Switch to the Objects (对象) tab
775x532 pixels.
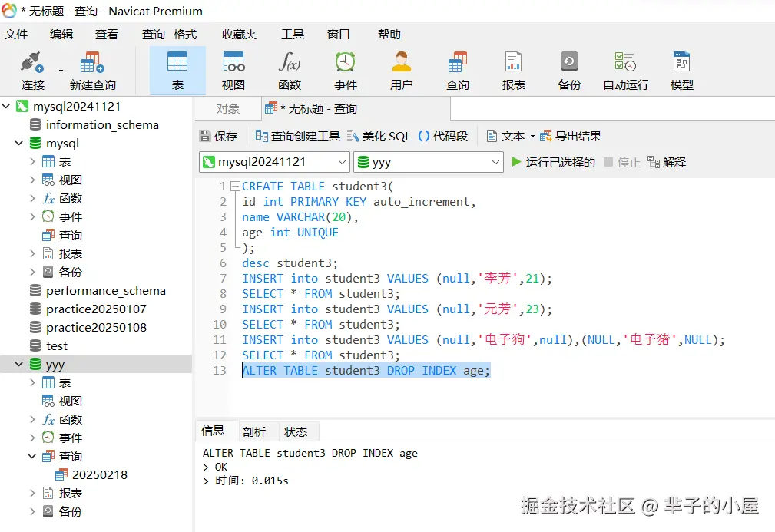click(228, 109)
